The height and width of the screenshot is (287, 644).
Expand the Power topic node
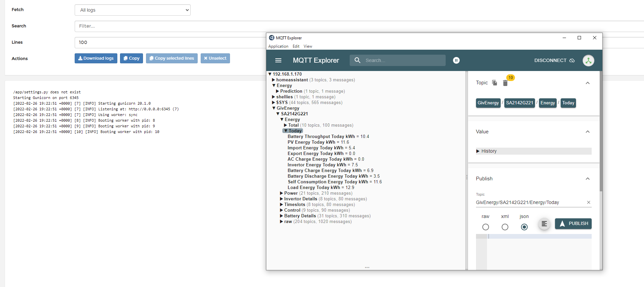[282, 193]
